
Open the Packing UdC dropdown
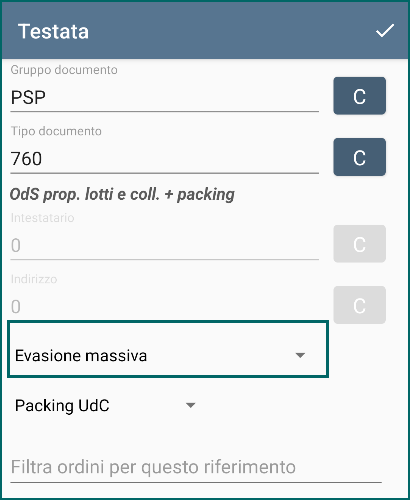[x=106, y=406]
